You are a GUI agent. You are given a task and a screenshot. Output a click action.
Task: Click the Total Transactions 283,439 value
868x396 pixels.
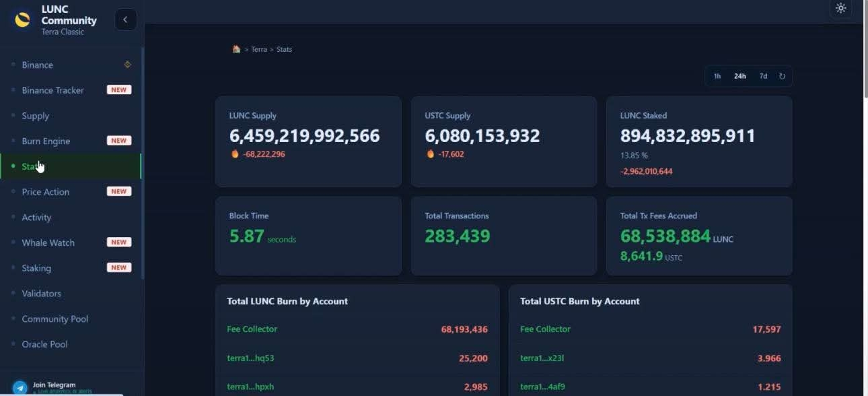point(458,236)
